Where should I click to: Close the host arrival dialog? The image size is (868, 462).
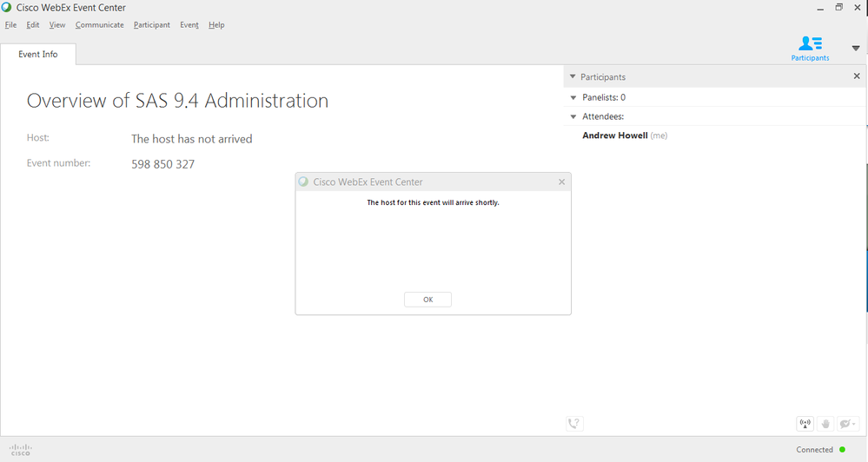(562, 181)
